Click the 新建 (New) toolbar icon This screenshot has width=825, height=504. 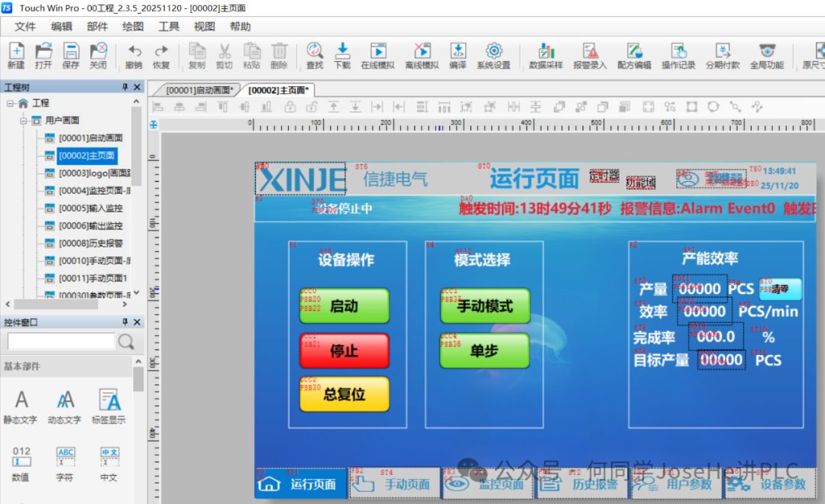tap(16, 56)
